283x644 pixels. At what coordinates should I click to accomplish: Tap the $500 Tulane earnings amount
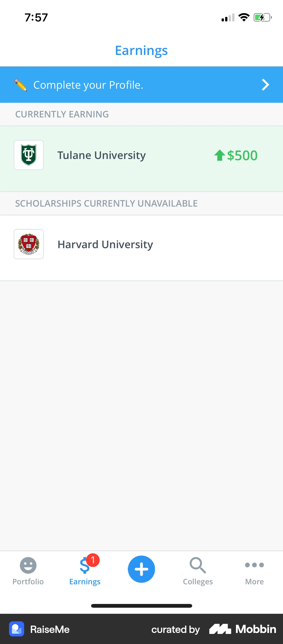pos(242,155)
